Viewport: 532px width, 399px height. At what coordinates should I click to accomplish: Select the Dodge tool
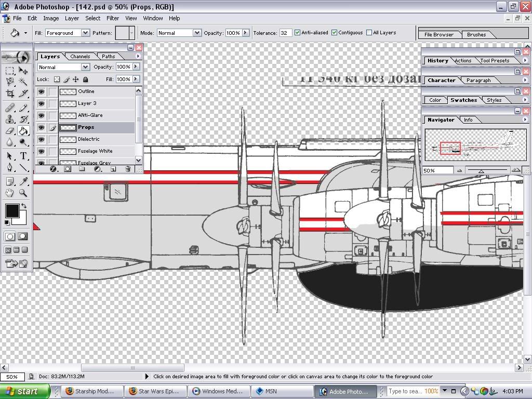tap(23, 142)
